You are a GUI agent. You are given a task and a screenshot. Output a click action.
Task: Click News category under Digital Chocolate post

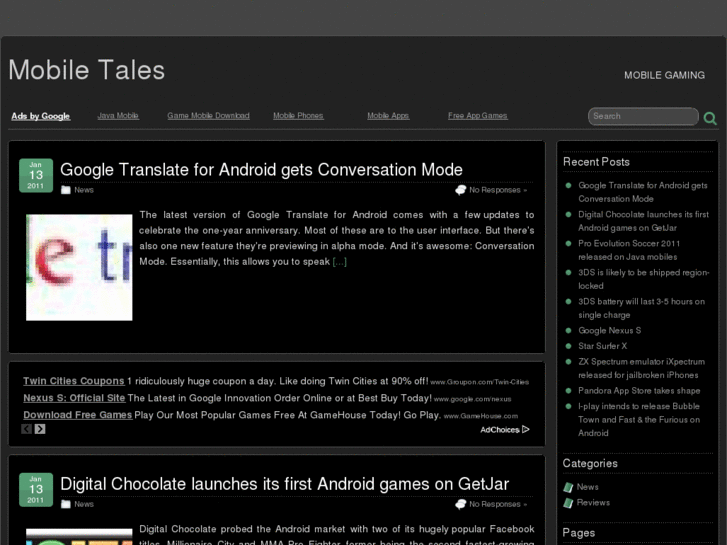[x=84, y=504]
